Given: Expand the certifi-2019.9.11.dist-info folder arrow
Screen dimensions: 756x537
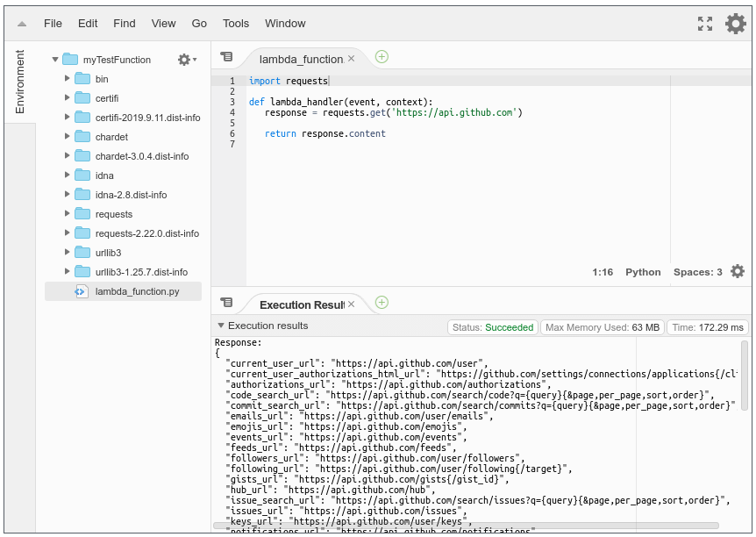Looking at the screenshot, I should point(67,117).
